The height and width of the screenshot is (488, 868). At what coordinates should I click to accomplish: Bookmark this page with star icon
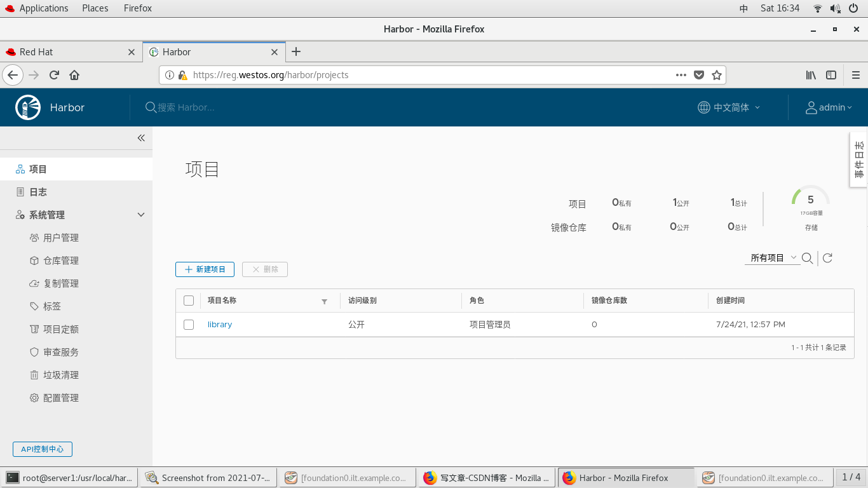[717, 75]
